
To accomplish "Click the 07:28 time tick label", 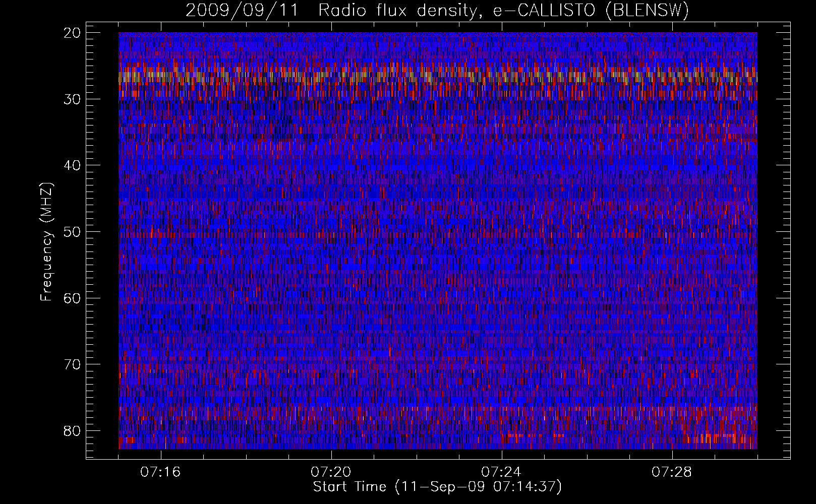I will pos(672,472).
